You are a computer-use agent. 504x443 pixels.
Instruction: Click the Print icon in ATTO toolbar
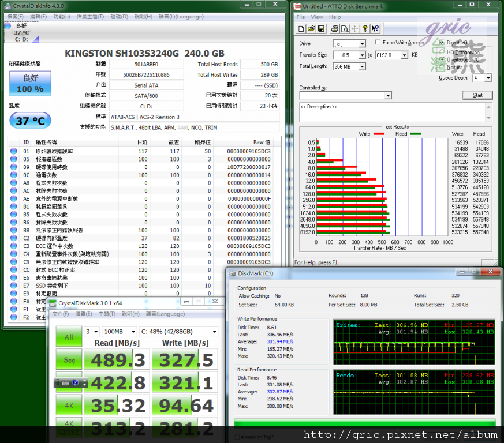click(x=334, y=28)
